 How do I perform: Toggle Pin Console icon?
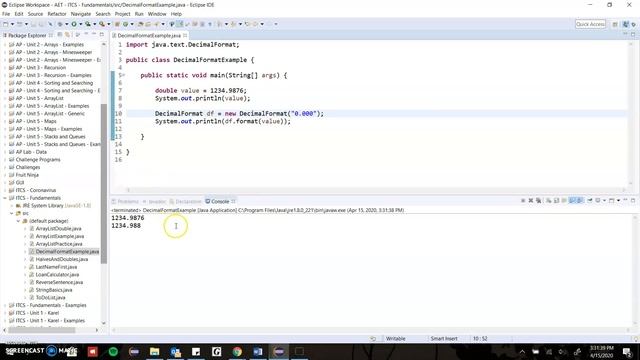pos(590,200)
